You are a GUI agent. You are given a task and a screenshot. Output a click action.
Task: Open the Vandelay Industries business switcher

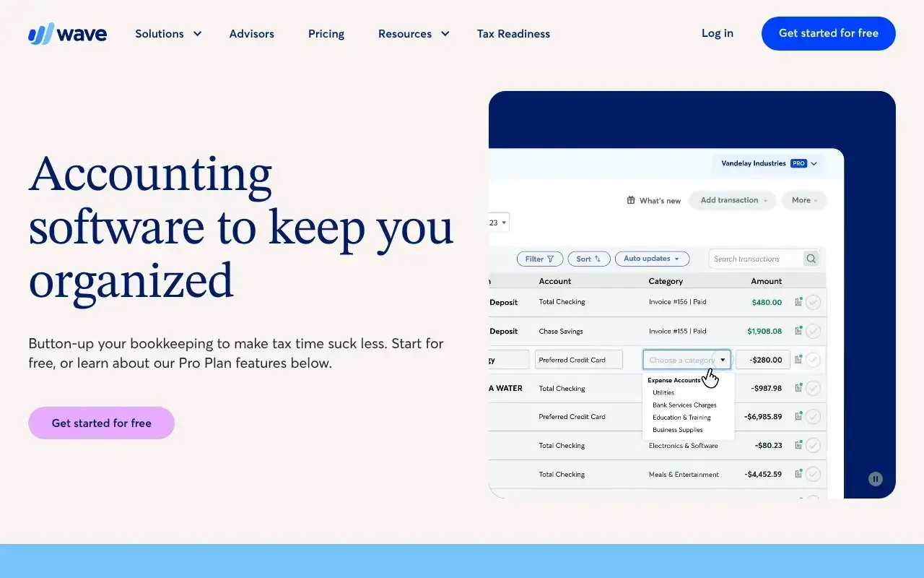(x=769, y=163)
